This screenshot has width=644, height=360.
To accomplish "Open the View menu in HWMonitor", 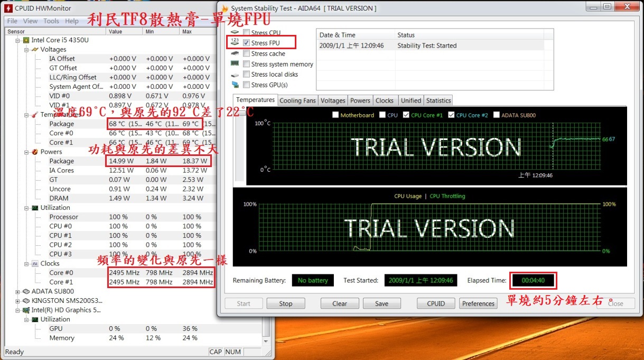I will pyautogui.click(x=30, y=21).
